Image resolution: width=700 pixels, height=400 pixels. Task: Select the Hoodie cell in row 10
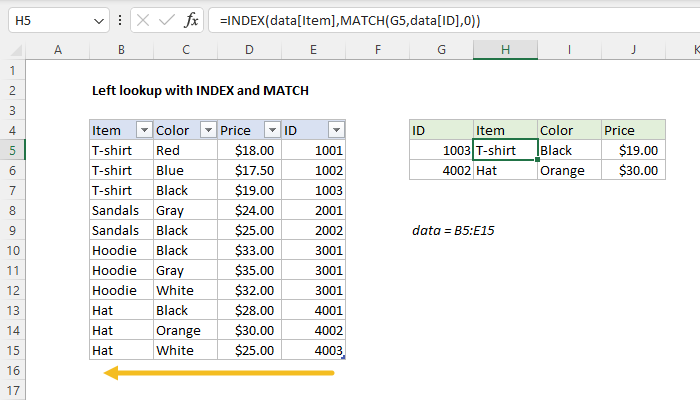(x=121, y=250)
